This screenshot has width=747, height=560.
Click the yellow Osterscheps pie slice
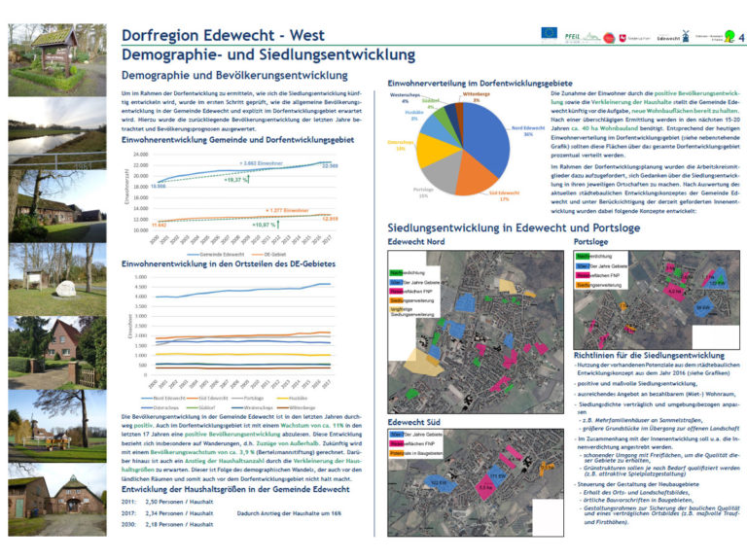tap(433, 149)
